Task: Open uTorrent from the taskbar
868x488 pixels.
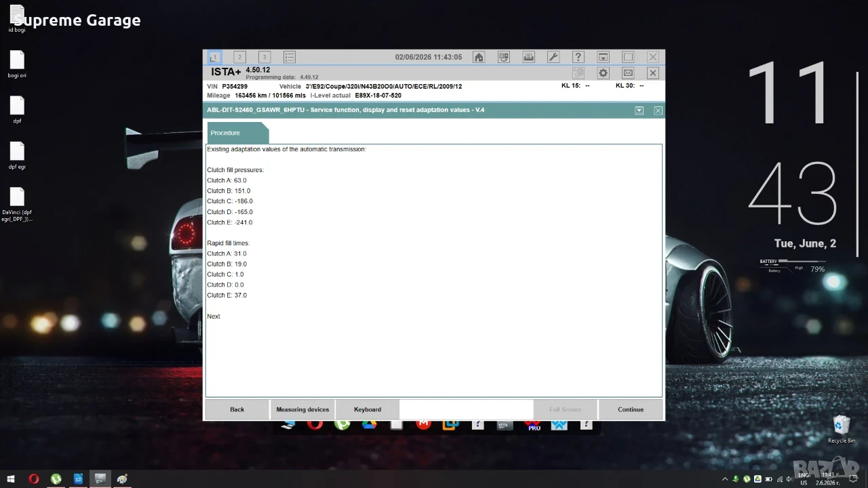Action: coord(56,479)
